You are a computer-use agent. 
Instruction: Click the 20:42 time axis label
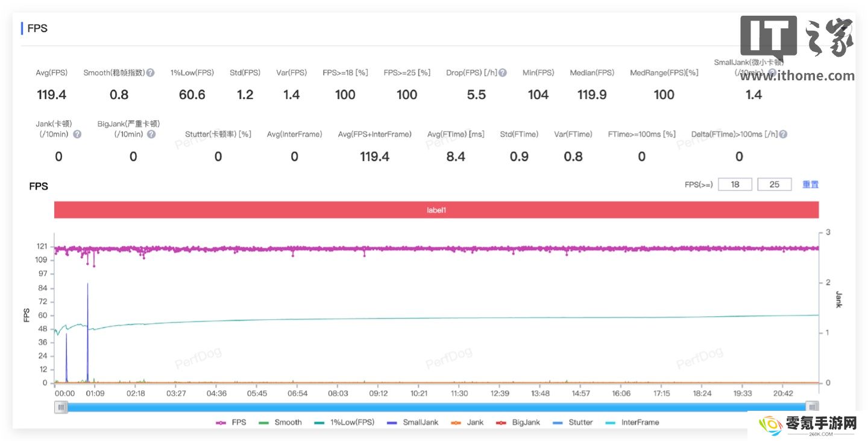pos(783,393)
